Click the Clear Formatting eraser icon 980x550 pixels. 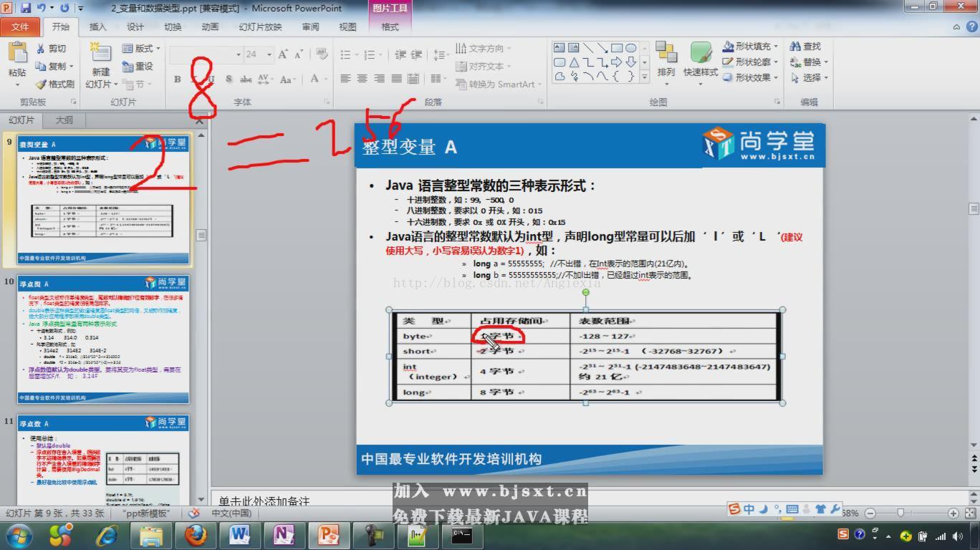click(x=322, y=54)
